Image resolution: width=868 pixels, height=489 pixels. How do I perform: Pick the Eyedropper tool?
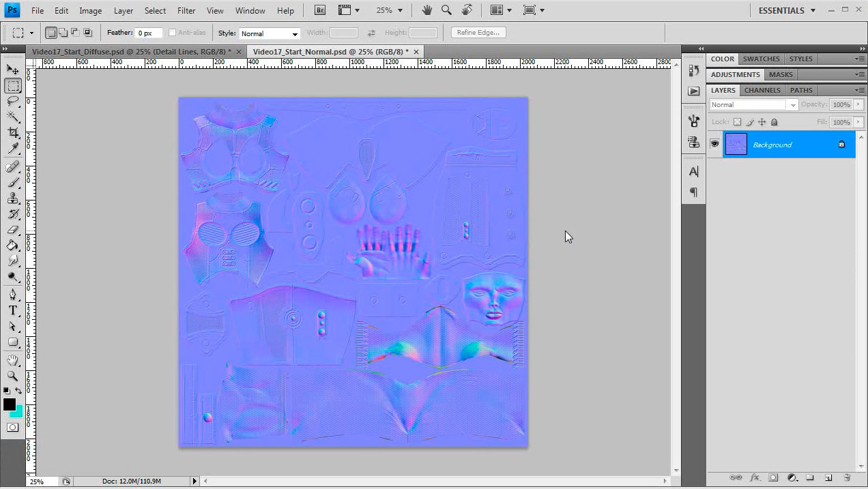click(12, 148)
